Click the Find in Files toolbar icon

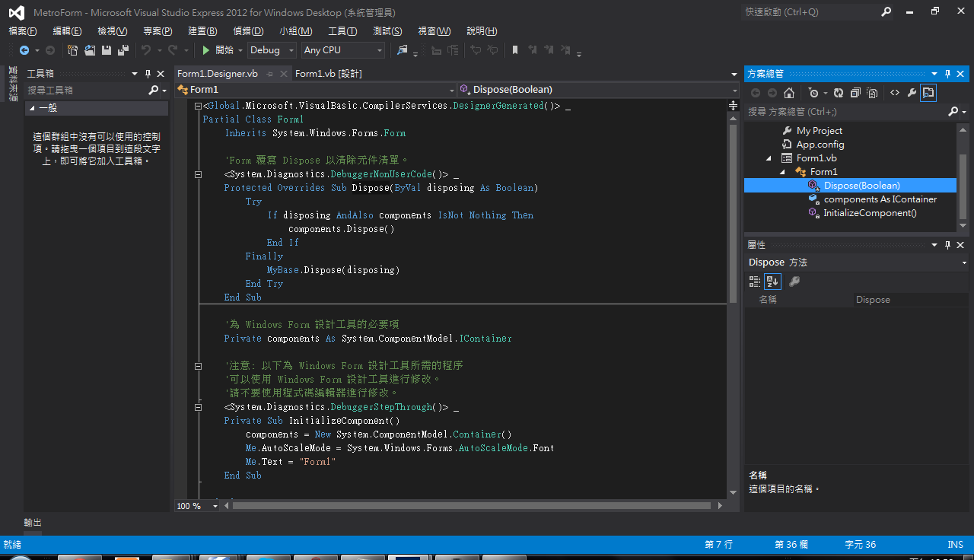(403, 50)
